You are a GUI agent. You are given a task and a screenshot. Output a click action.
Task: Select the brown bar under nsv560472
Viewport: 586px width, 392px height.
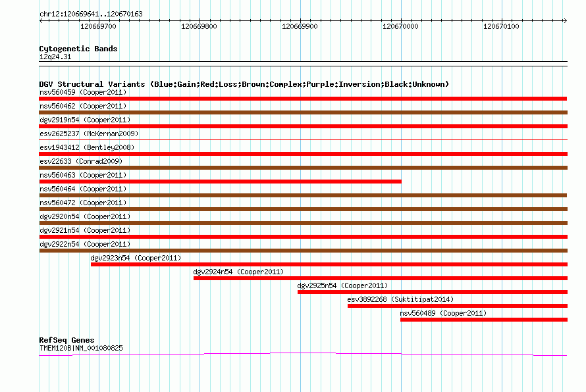(x=303, y=209)
